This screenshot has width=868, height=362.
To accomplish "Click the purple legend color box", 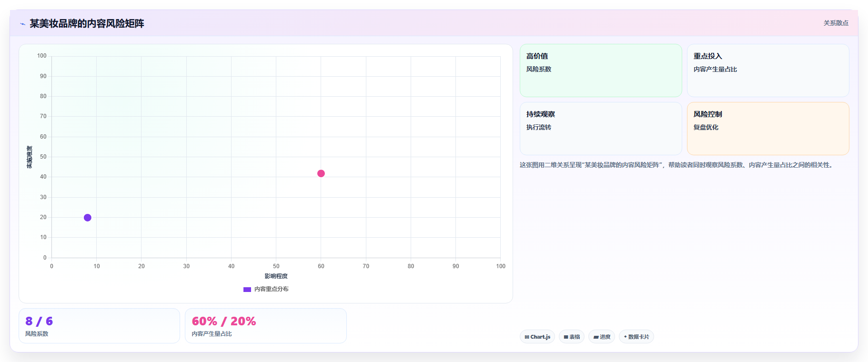I will click(247, 289).
